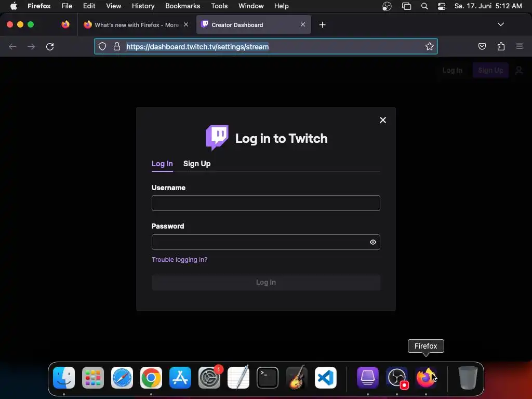Open the Window menu
The image size is (532, 399).
pyautogui.click(x=251, y=6)
